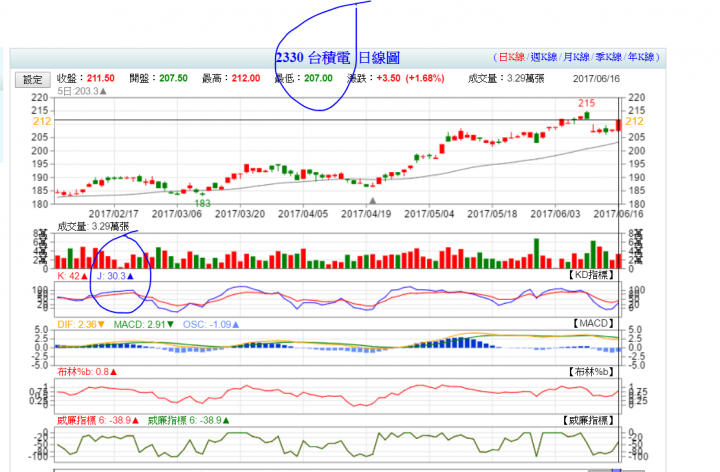Viewport: 720px width, 472px height.
Task: Select the 215 peak price label
Action: point(586,103)
